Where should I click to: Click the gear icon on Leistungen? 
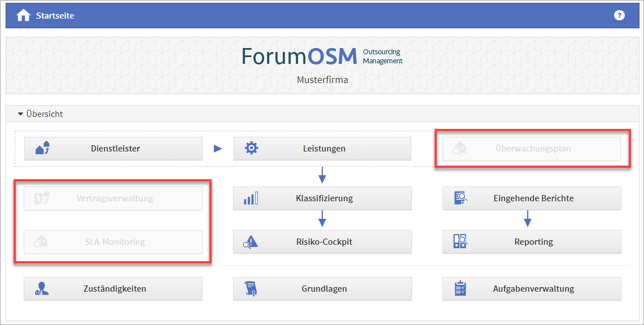coord(251,149)
